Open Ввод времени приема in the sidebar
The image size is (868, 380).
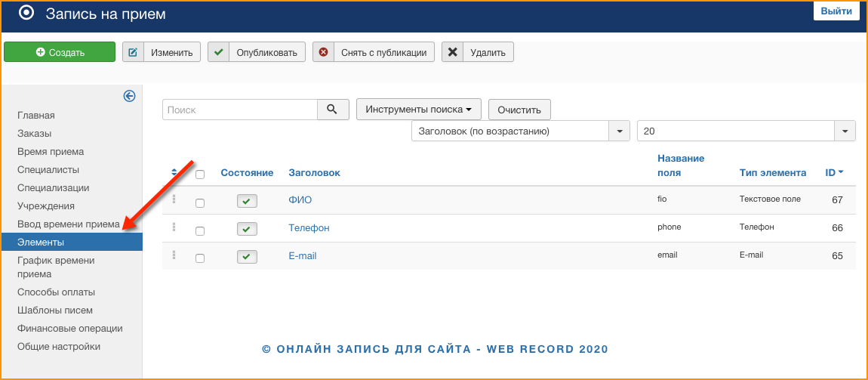69,224
